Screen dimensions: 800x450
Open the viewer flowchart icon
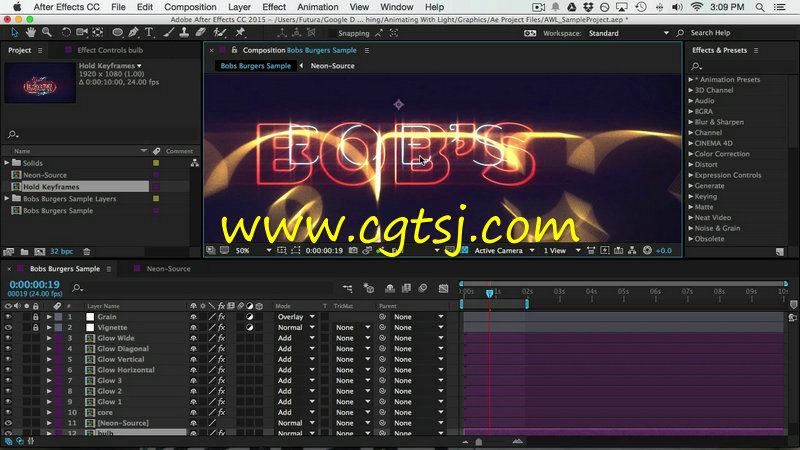(x=632, y=251)
